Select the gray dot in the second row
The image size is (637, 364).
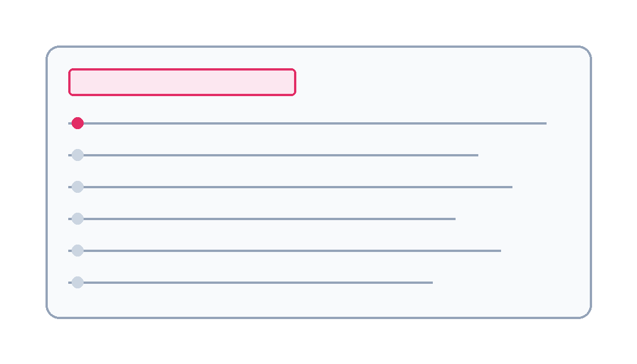pyautogui.click(x=78, y=155)
